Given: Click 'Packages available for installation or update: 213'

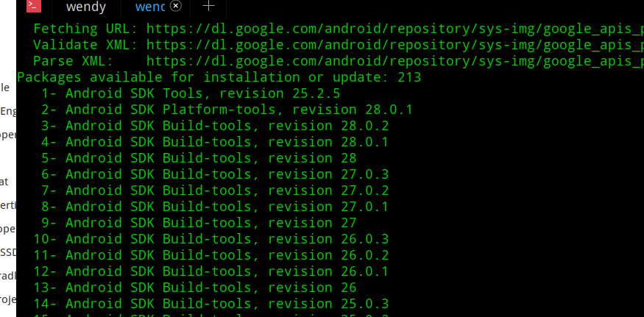Looking at the screenshot, I should pos(219,77).
